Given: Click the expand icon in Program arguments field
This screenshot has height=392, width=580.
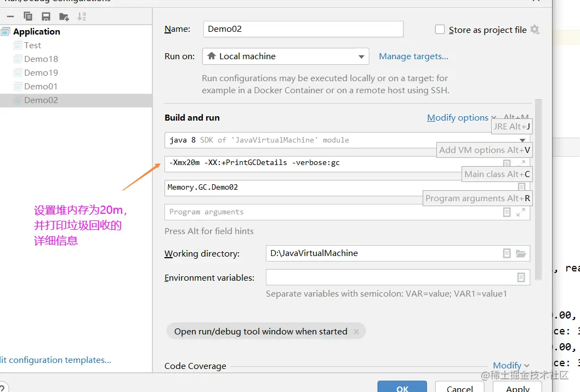Looking at the screenshot, I should point(521,212).
